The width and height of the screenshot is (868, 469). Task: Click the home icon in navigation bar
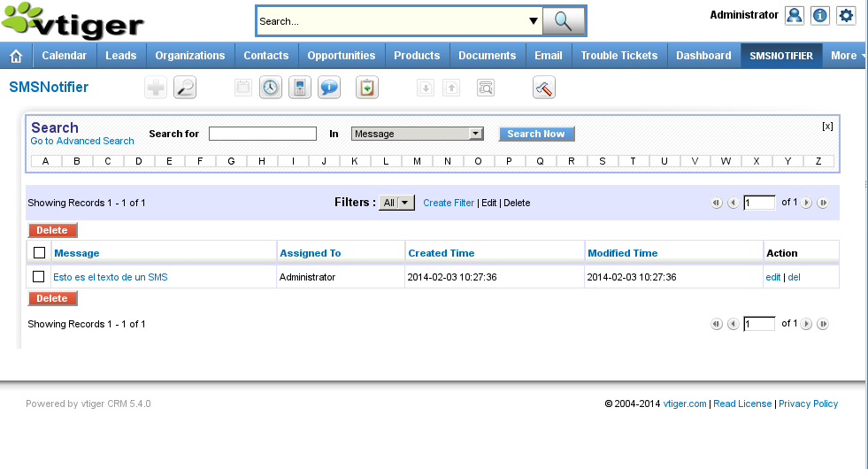(15, 56)
